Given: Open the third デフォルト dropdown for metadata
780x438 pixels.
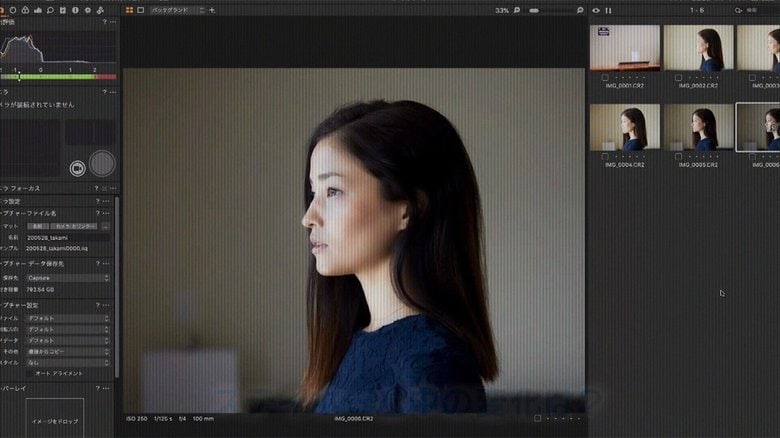Looking at the screenshot, I should [x=68, y=340].
